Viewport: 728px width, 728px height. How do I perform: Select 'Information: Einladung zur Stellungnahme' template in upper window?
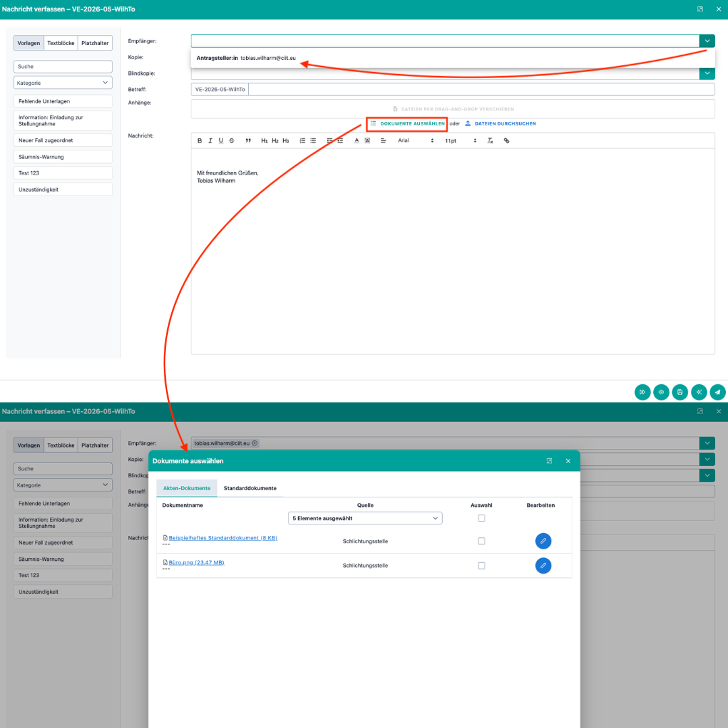(x=63, y=121)
